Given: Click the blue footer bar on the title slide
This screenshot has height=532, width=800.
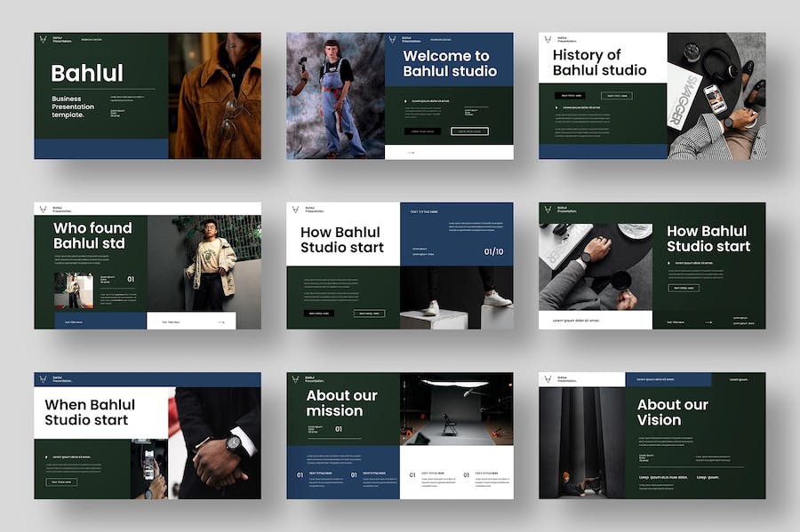Looking at the screenshot, I should tap(100, 148).
